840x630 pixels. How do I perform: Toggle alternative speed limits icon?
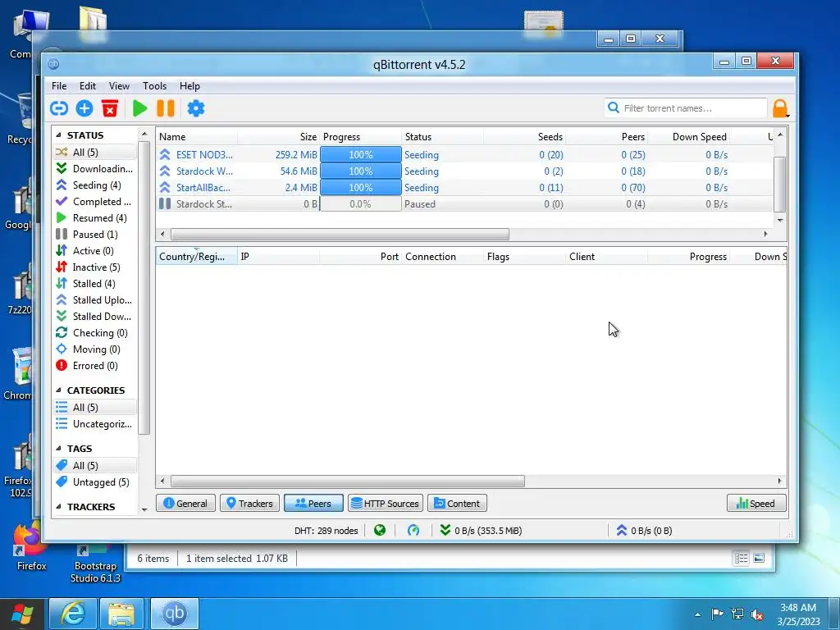[413, 531]
